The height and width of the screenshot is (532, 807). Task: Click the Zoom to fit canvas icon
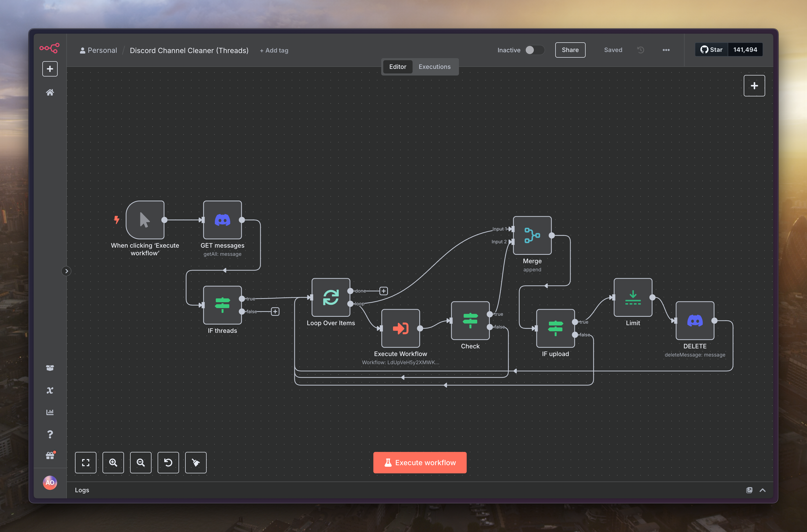click(85, 462)
